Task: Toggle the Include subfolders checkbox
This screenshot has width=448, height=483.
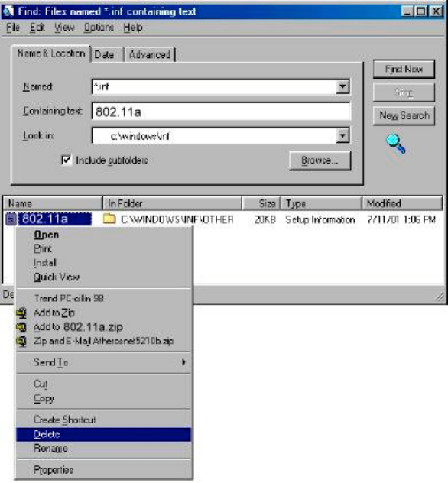Action: [67, 160]
